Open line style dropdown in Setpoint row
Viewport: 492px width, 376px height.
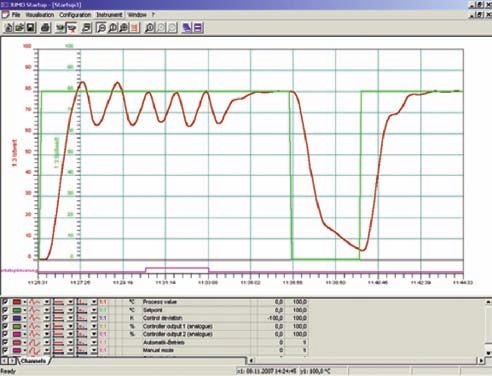(70, 310)
